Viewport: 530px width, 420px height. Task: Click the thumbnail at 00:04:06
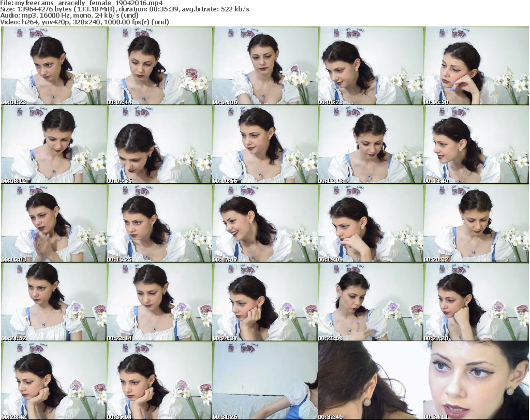pyautogui.click(x=265, y=66)
